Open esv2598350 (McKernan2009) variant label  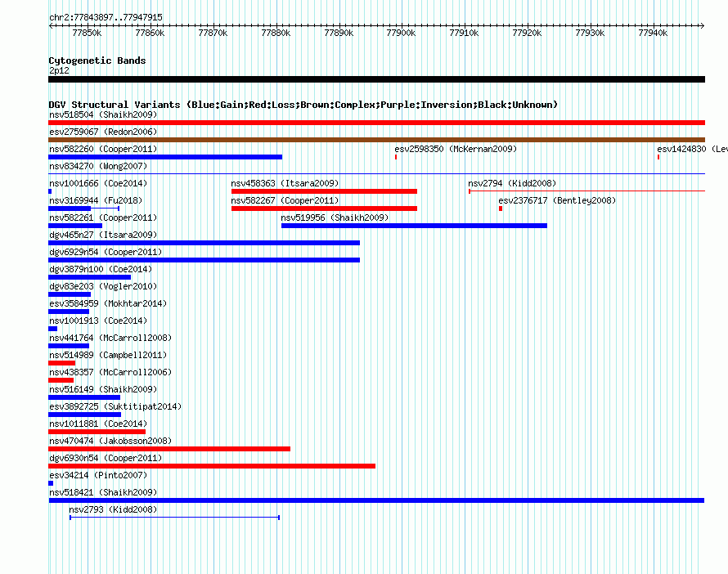click(x=456, y=149)
